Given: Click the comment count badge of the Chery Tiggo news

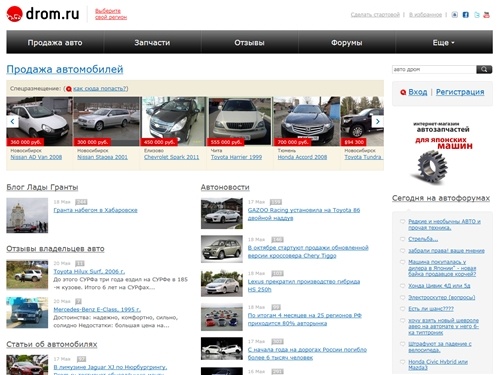Looking at the screenshot, I should click(x=277, y=239).
